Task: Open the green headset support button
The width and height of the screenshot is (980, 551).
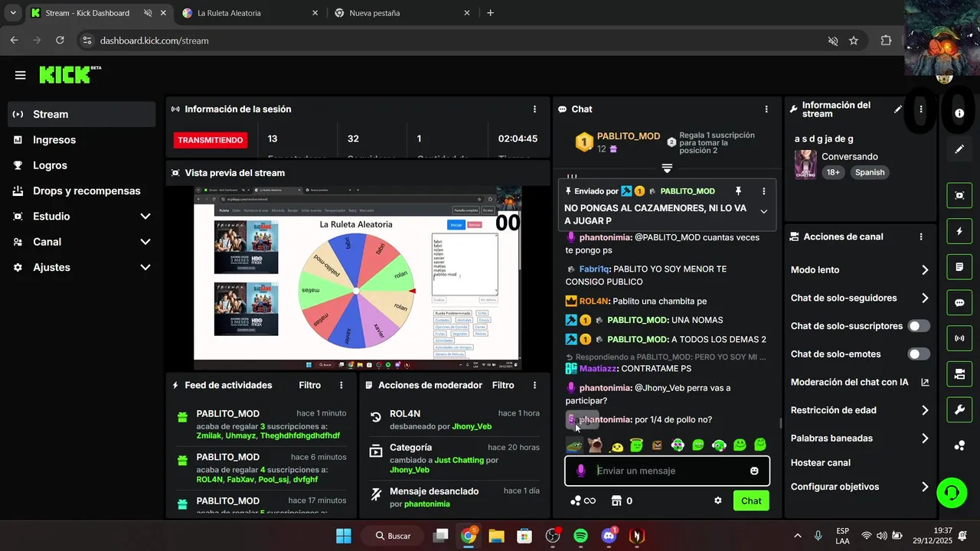Action: pyautogui.click(x=952, y=492)
